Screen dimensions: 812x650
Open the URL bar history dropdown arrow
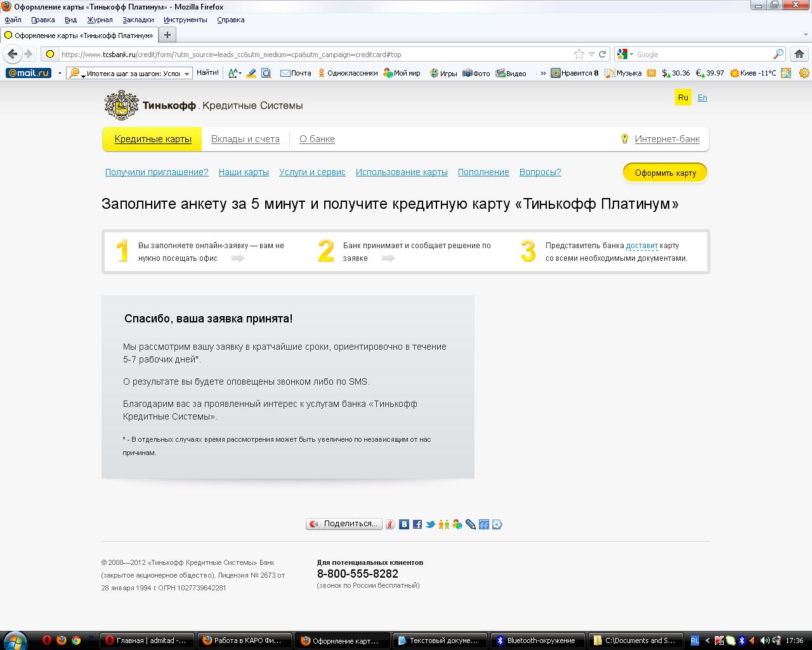tap(591, 54)
